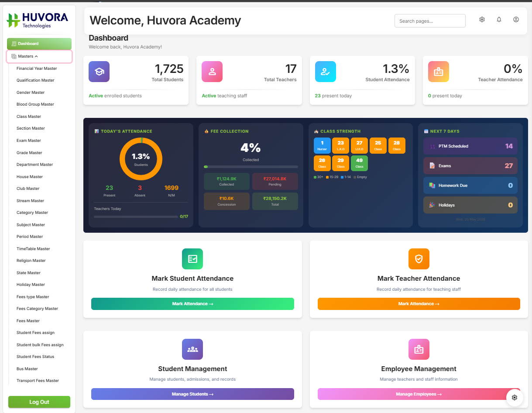The height and width of the screenshot is (413, 532).
Task: Click the green checklist icon above Mark Student Attendance
Action: [x=192, y=259]
